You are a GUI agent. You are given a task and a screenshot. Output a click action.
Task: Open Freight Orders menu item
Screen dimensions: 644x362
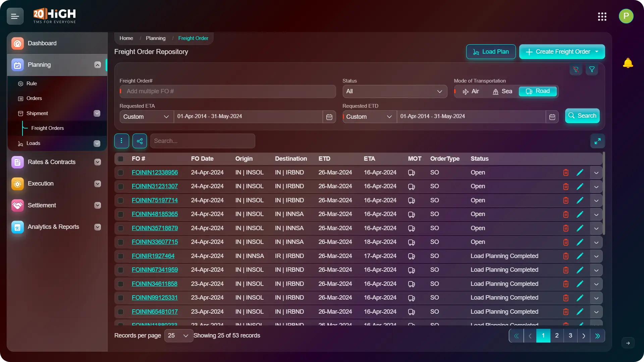[47, 128]
